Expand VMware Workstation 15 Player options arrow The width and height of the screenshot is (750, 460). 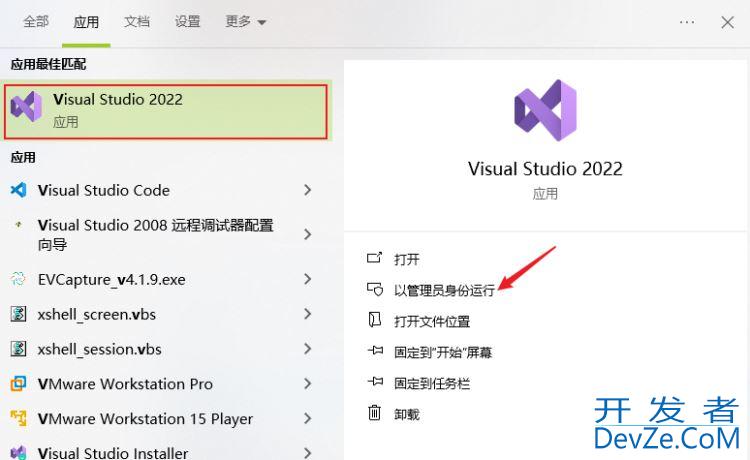pos(308,418)
